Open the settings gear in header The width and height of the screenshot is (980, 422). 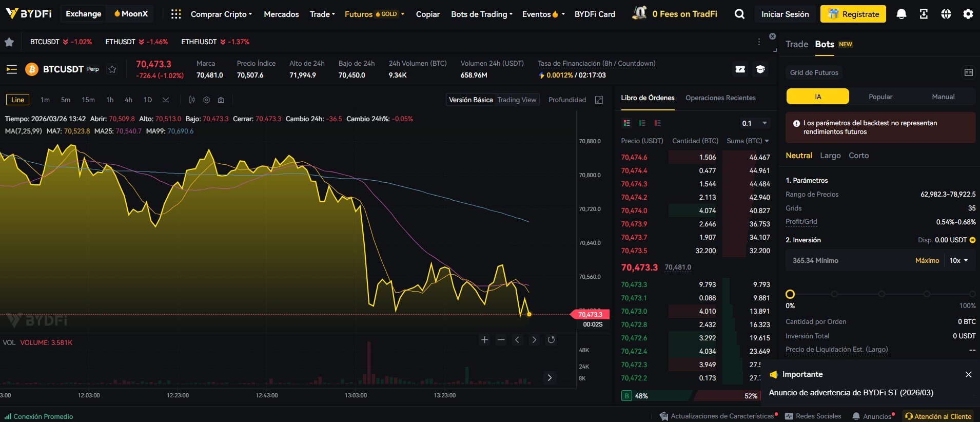pyautogui.click(x=968, y=14)
